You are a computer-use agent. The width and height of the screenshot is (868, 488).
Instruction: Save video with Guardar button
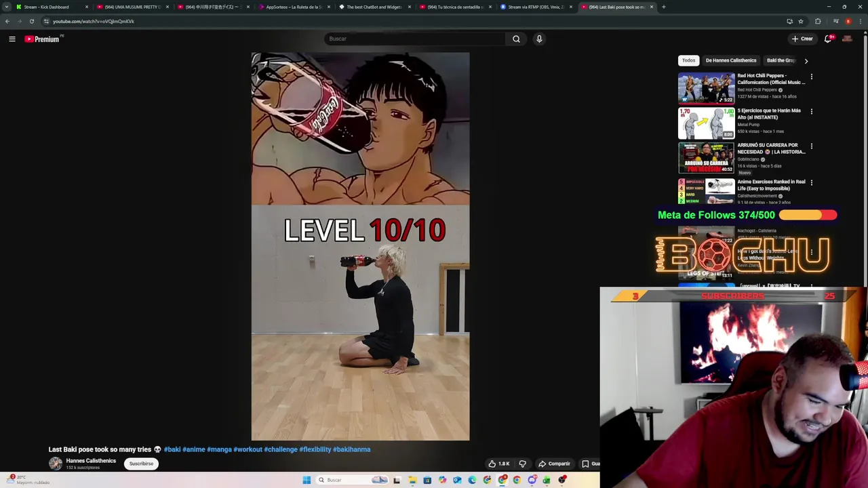click(590, 464)
